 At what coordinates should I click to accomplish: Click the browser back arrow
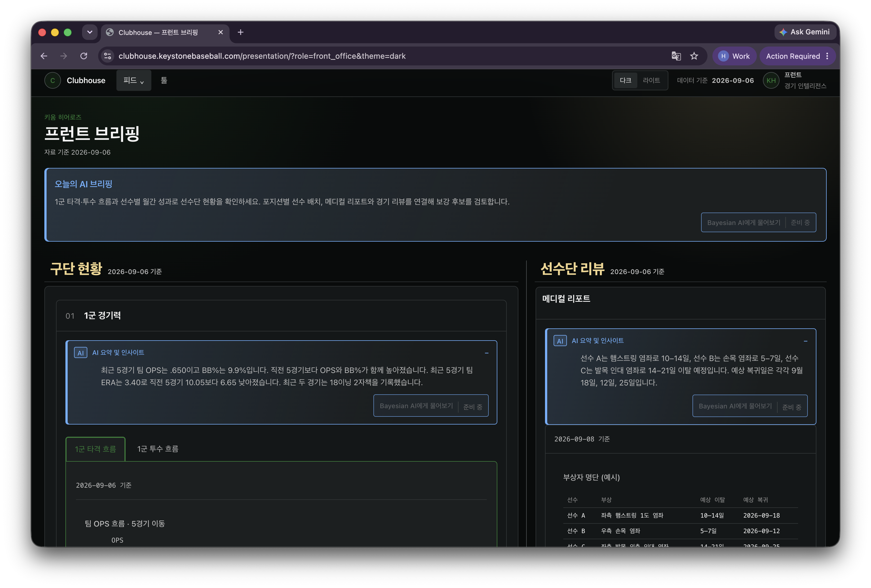pyautogui.click(x=44, y=56)
